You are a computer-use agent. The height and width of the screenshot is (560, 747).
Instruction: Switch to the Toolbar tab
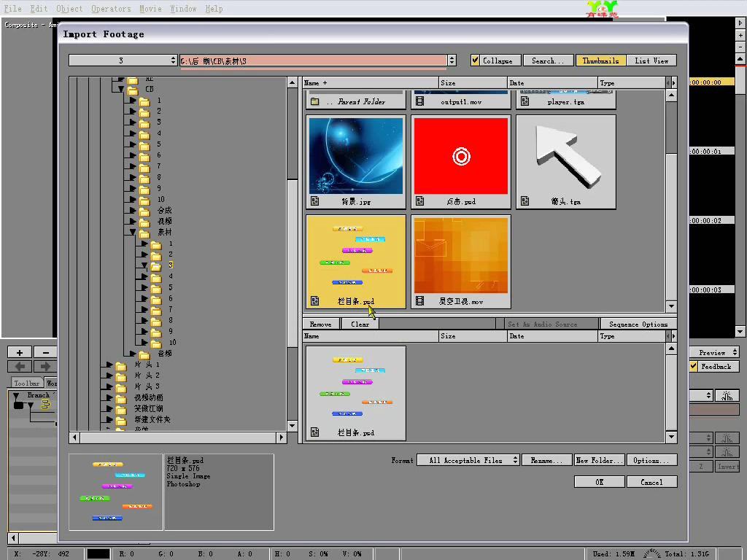point(27,383)
